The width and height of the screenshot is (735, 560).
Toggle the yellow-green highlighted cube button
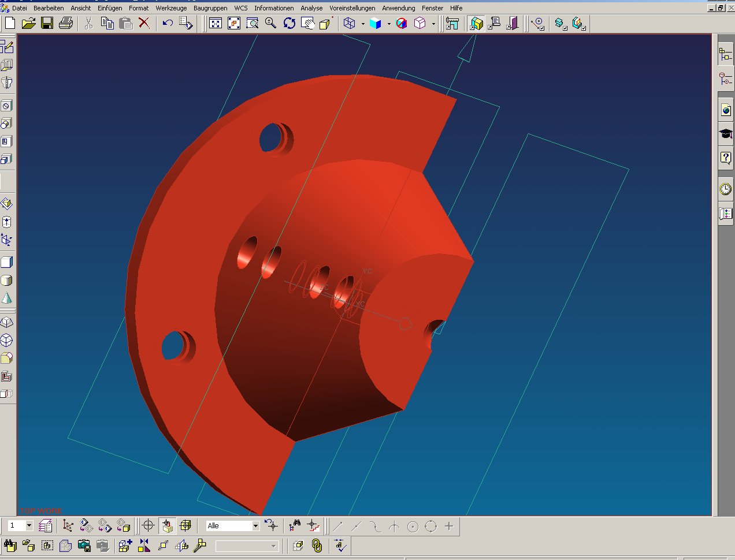[x=476, y=23]
